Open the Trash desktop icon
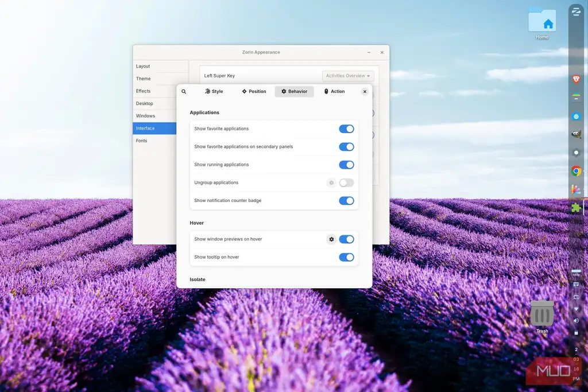The height and width of the screenshot is (392, 588). tap(542, 317)
